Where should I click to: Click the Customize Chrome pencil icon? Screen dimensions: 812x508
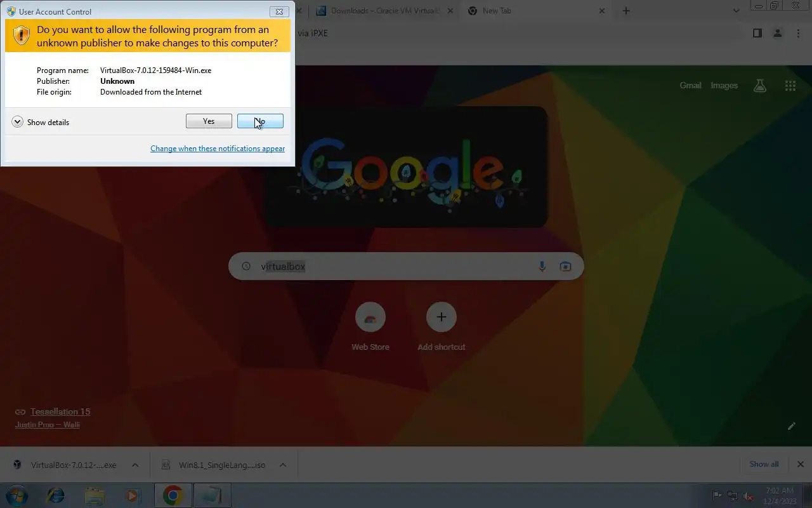(x=791, y=426)
